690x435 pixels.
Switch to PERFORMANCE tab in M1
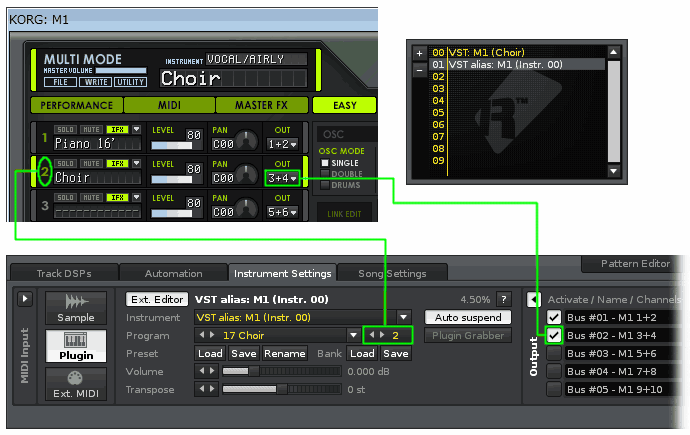coord(77,106)
